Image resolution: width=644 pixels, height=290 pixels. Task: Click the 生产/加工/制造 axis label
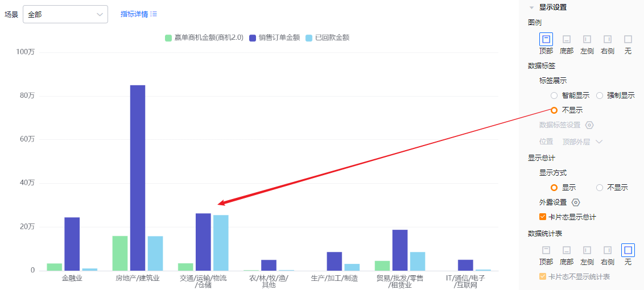(335, 278)
